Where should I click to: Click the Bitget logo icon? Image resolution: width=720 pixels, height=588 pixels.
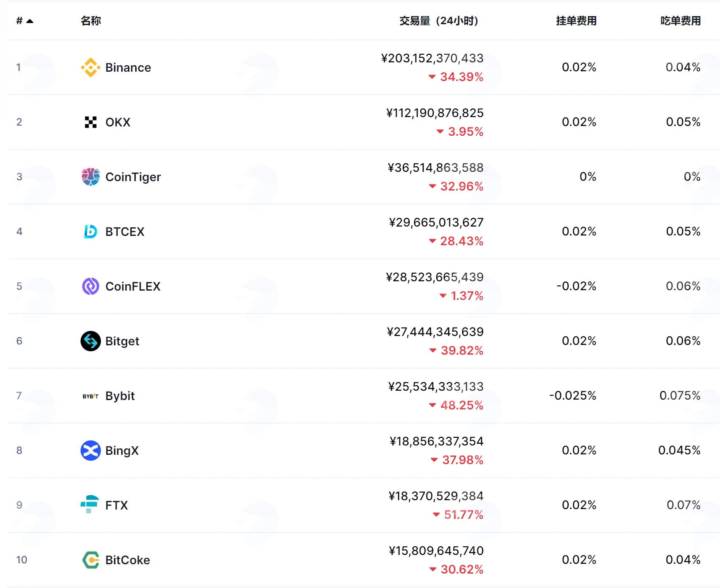[x=90, y=341]
